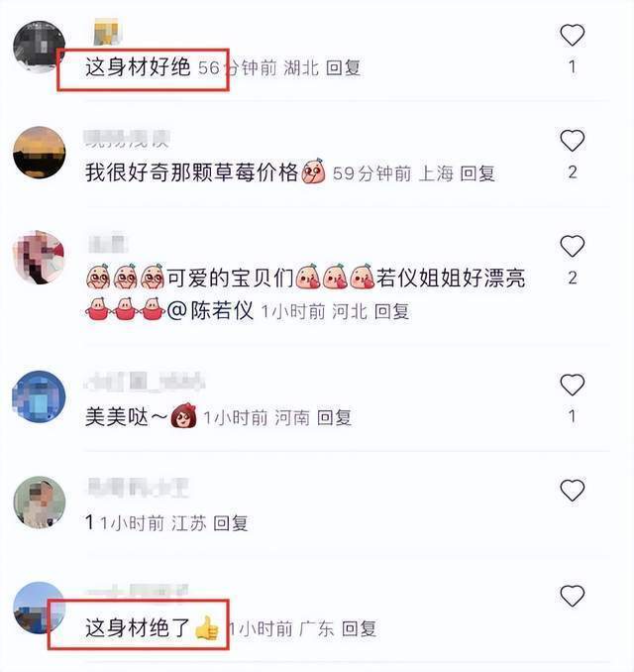Open the @陈若仪 mention link
Image resolution: width=634 pixels, height=672 pixels.
click(210, 310)
